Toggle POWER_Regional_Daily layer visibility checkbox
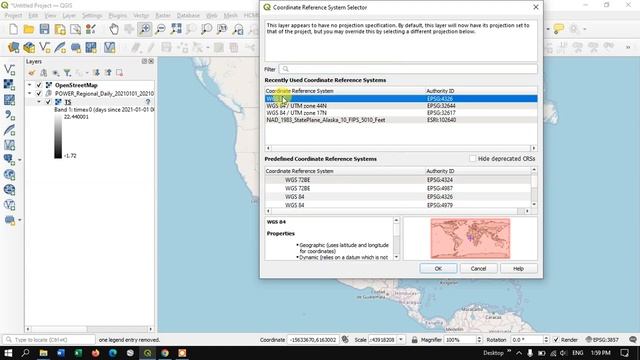The image size is (640, 360). pos(39,93)
